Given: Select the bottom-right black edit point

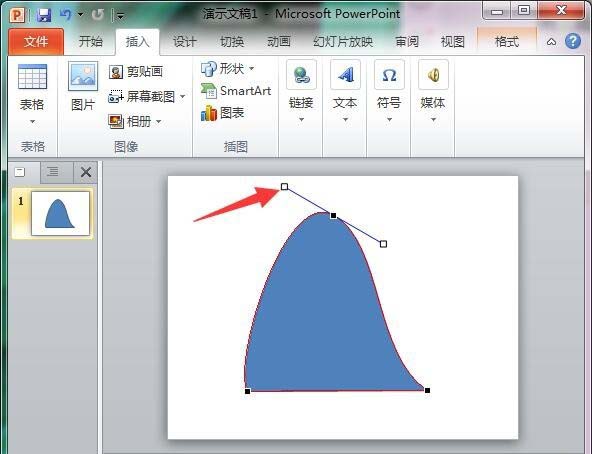Looking at the screenshot, I should (x=427, y=390).
